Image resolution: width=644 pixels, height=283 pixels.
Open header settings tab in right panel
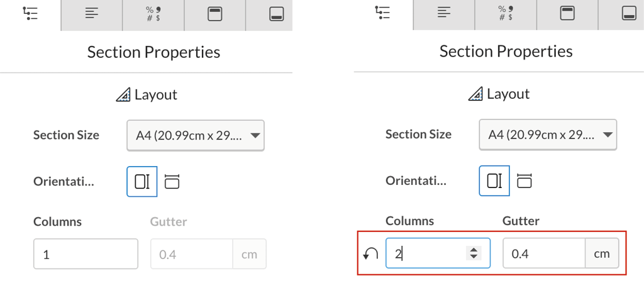coord(567,15)
